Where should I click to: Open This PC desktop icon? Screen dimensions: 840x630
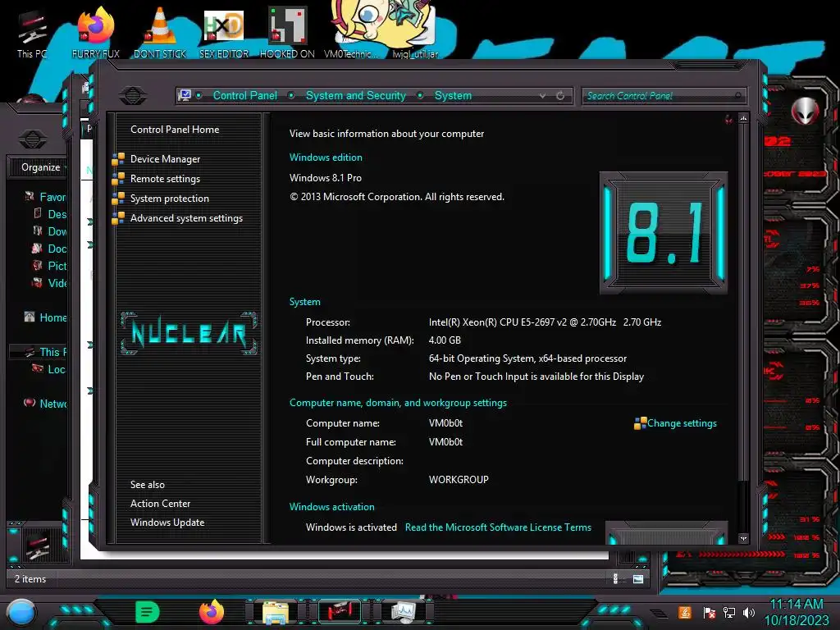coord(32,34)
